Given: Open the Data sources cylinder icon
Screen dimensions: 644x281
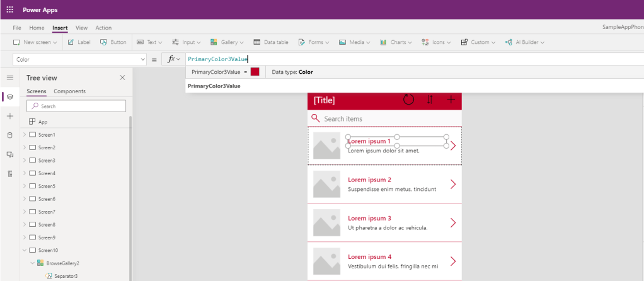Looking at the screenshot, I should coord(9,135).
